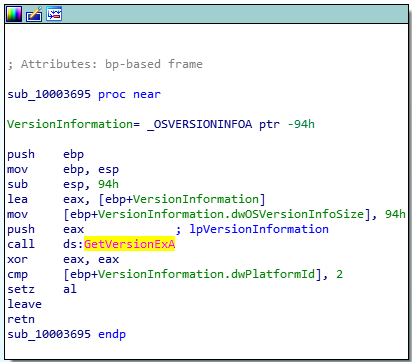Screen dimensions: 412x362
Task: Click the 94h value in the mov instruction
Action: 395,214
